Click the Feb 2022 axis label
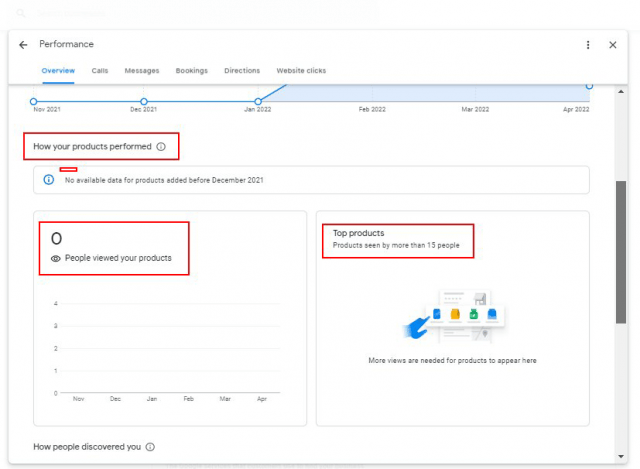 pyautogui.click(x=372, y=109)
